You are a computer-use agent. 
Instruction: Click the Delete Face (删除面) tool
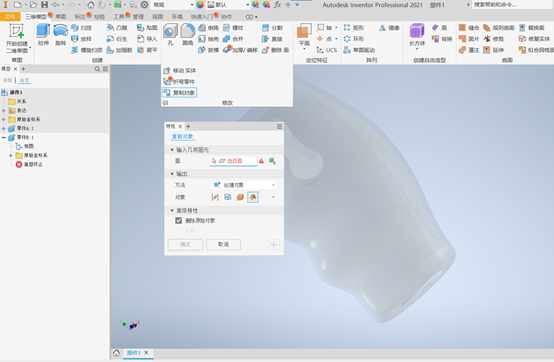click(x=276, y=50)
